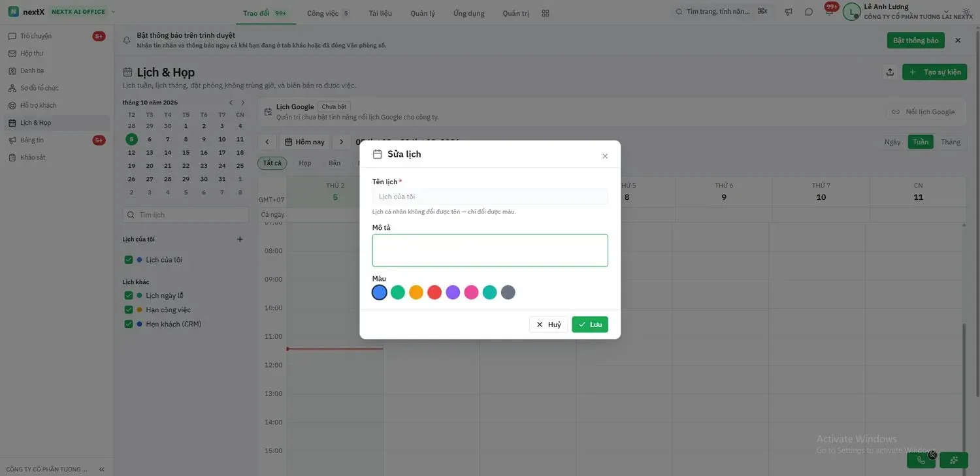Screen dimensions: 980x476
Task: Cancel editing with Huỷ
Action: (548, 325)
